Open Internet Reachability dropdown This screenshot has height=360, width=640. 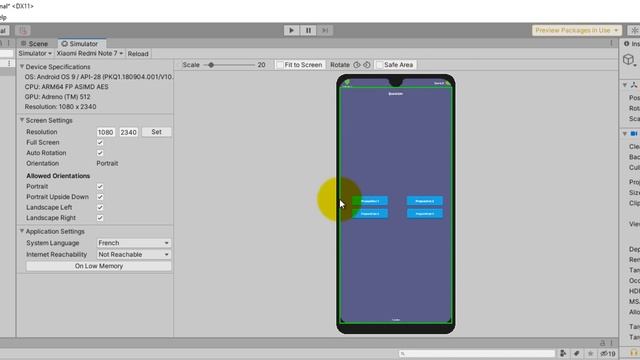(133, 254)
